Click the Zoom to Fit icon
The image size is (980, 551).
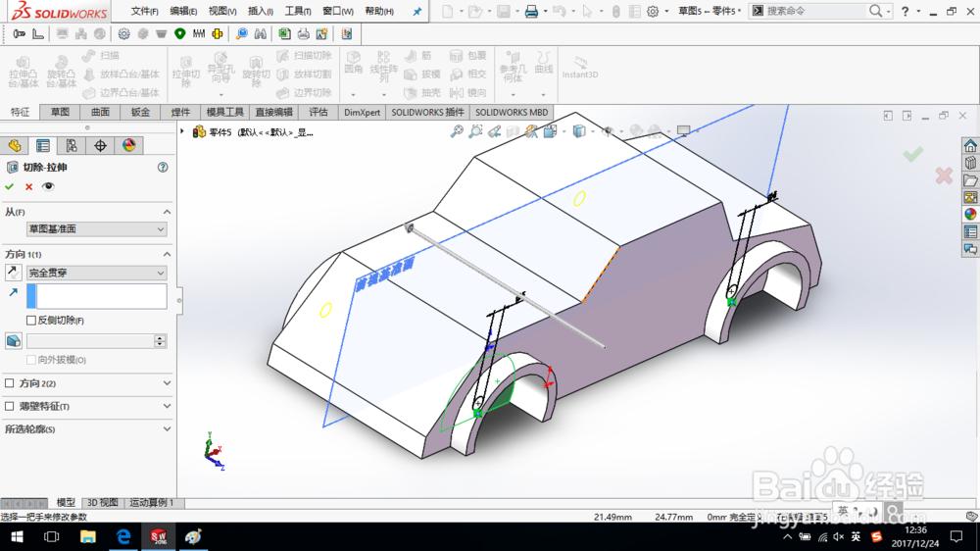457,131
